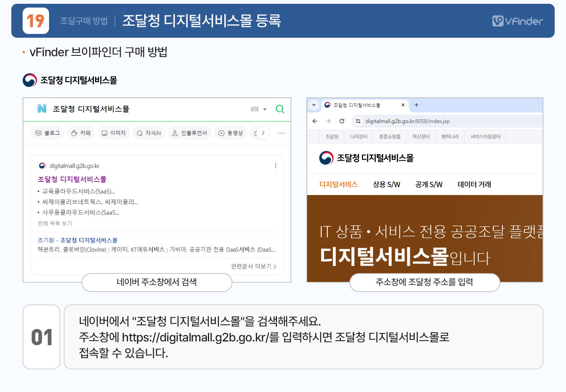Click the 조달청 디지털서비스몰 site logo in browser

(x=366, y=158)
